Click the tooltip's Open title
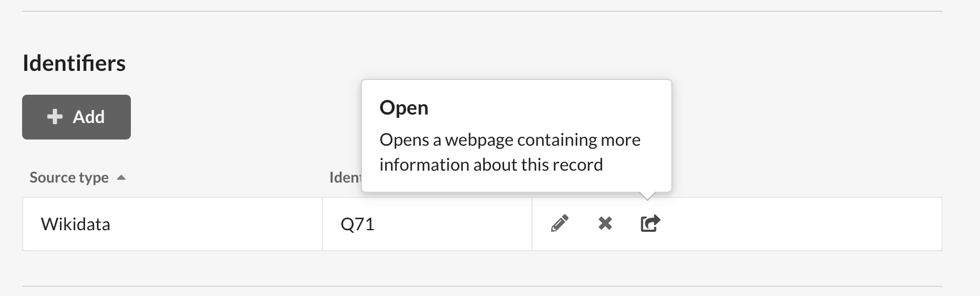This screenshot has height=296, width=980. click(404, 108)
